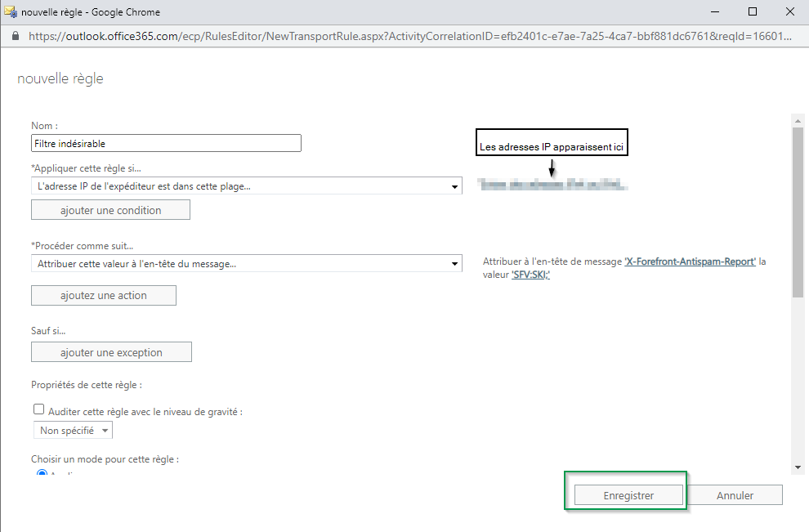Image resolution: width=809 pixels, height=532 pixels.
Task: Click the 'ajouter une condition' button
Action: click(110, 210)
